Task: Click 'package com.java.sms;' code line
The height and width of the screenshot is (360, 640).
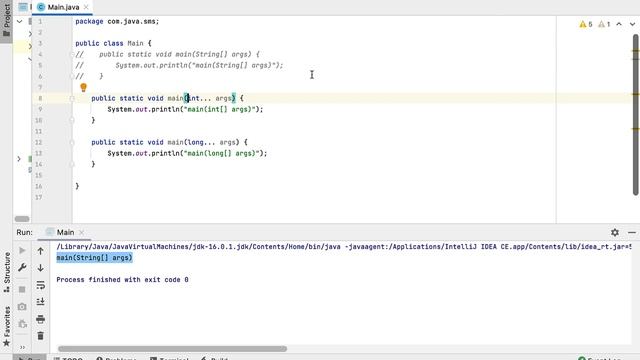Action: pyautogui.click(x=117, y=21)
